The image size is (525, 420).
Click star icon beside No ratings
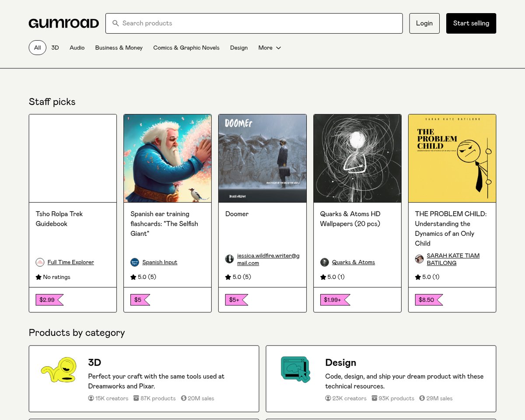tap(38, 277)
